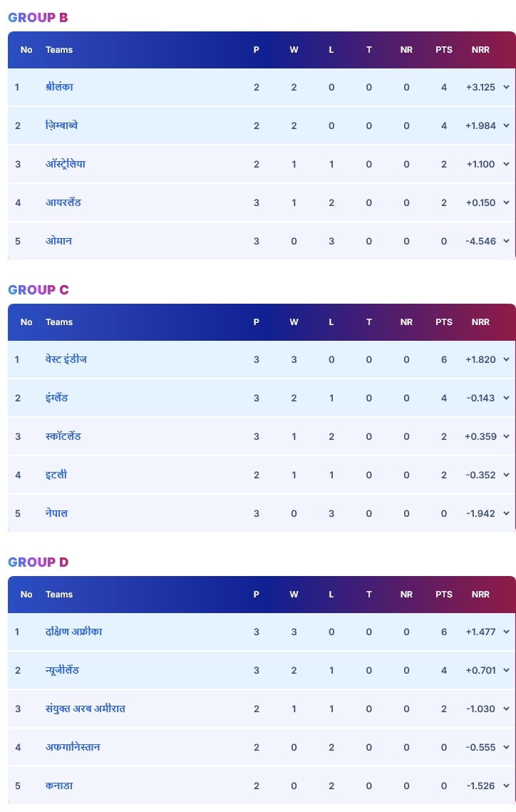
Task: Open the स्कॉटलैंड team link
Action: 63,436
